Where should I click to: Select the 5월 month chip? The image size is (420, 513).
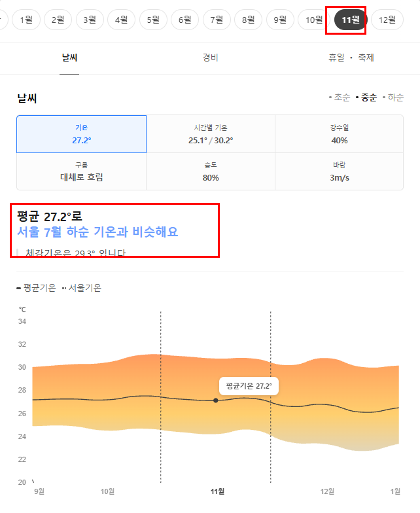(153, 20)
